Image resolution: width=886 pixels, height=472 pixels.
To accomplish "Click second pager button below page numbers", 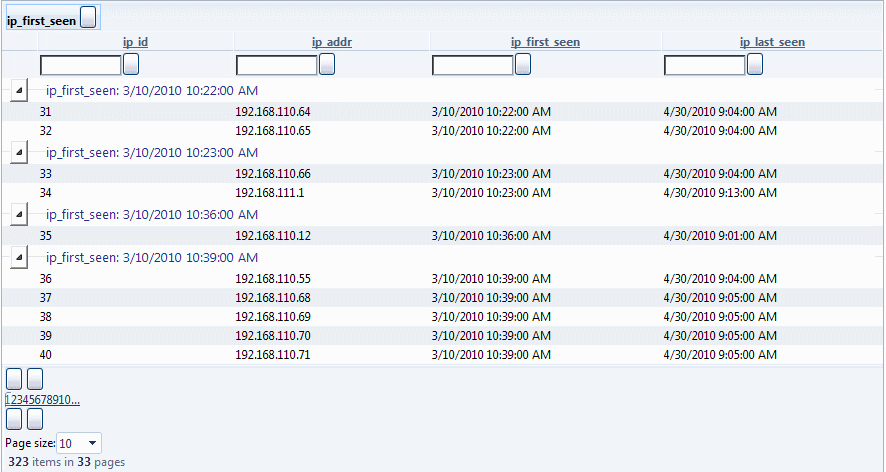I will click(x=35, y=419).
